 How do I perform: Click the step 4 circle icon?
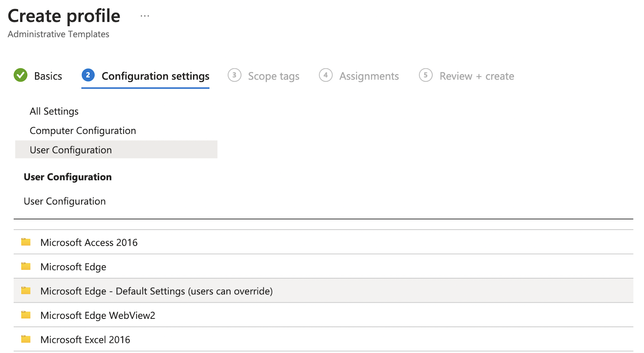pos(326,75)
